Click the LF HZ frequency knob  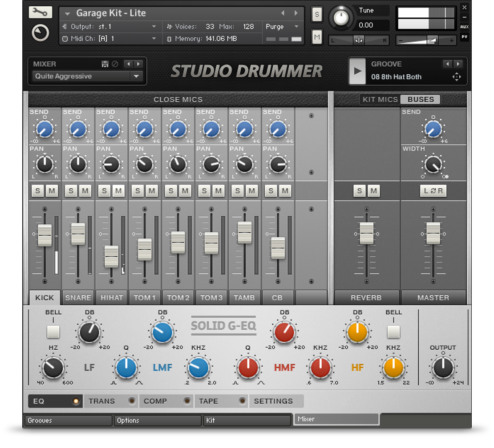click(x=53, y=367)
